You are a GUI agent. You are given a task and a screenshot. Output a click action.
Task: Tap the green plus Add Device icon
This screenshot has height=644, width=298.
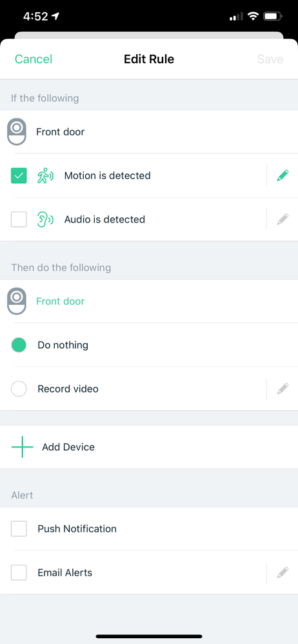tap(22, 447)
